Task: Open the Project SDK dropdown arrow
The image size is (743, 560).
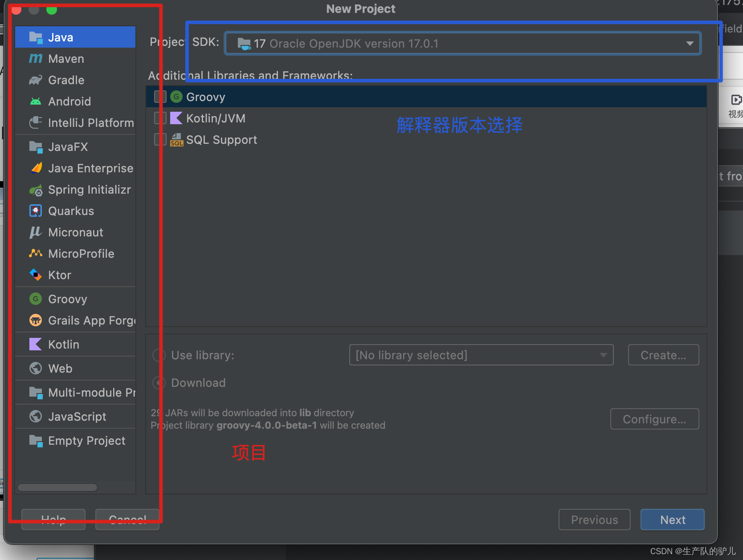Action: pos(690,44)
